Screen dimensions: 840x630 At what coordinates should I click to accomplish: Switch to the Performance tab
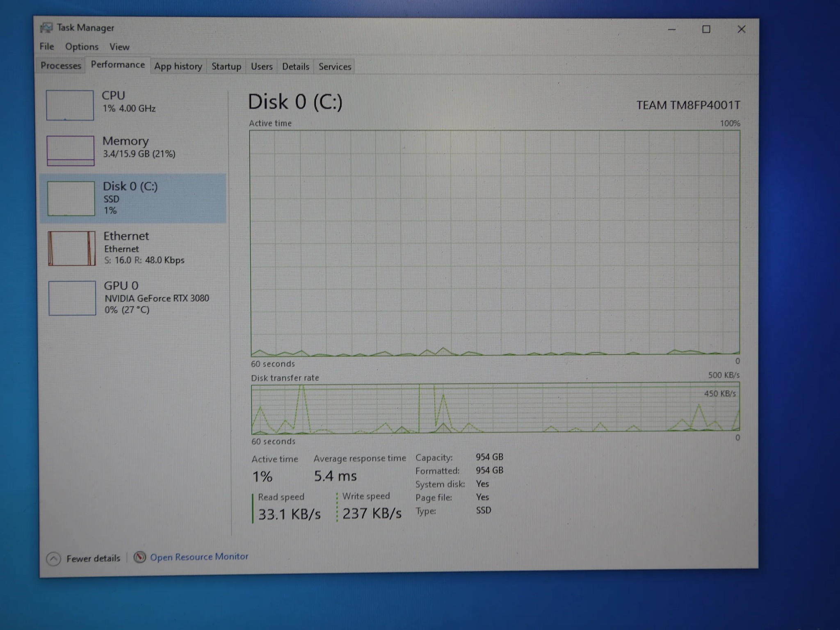pos(118,65)
